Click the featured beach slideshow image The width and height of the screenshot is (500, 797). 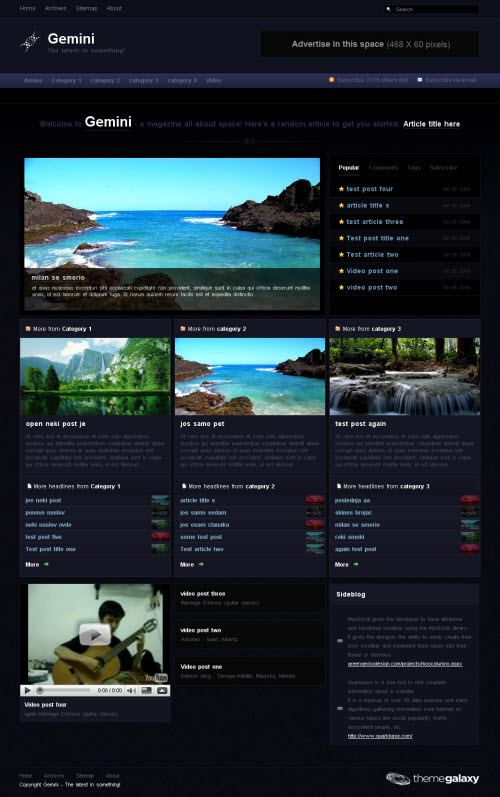(x=172, y=234)
